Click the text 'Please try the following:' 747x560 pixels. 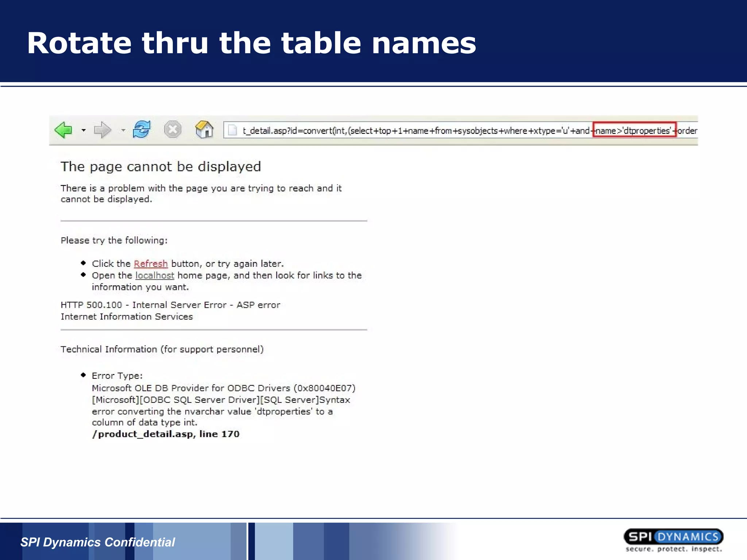[x=114, y=240]
